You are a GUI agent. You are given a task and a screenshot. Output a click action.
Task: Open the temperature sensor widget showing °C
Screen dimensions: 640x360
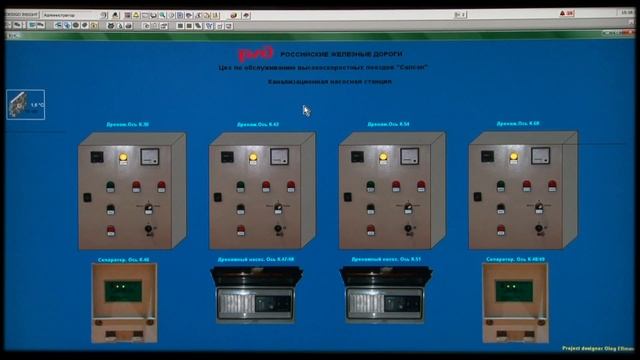(25, 104)
